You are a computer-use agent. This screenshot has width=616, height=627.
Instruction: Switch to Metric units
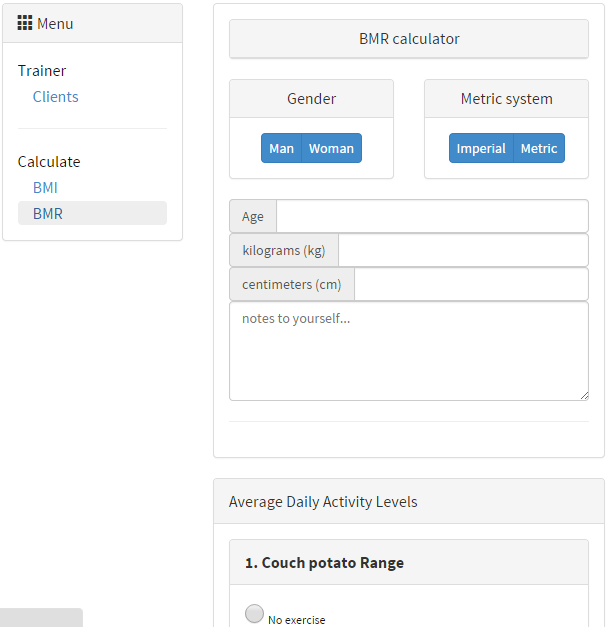pos(539,148)
